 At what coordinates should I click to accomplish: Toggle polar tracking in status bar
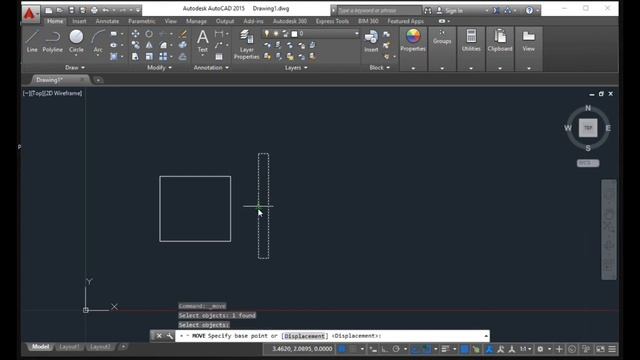pyautogui.click(x=396, y=349)
